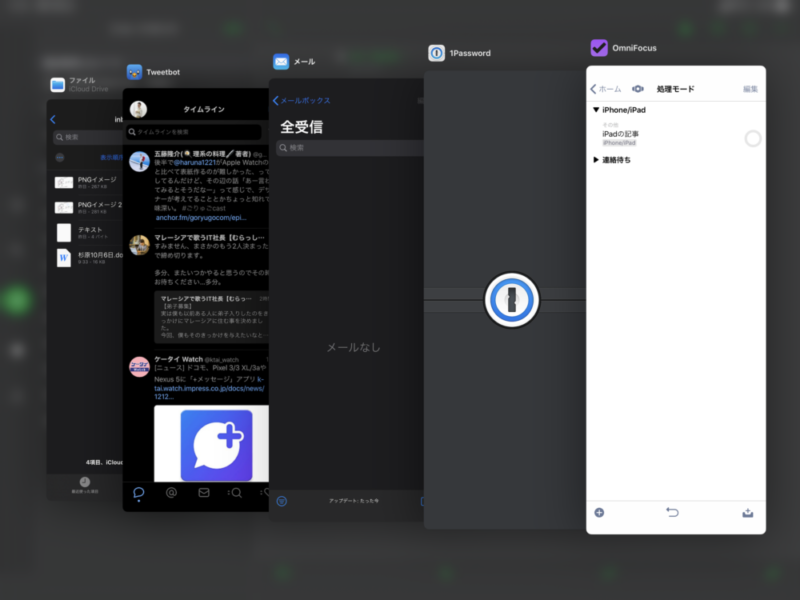Tap the Tweetbot profile avatar
Image resolution: width=800 pixels, height=600 pixels.
click(x=138, y=109)
